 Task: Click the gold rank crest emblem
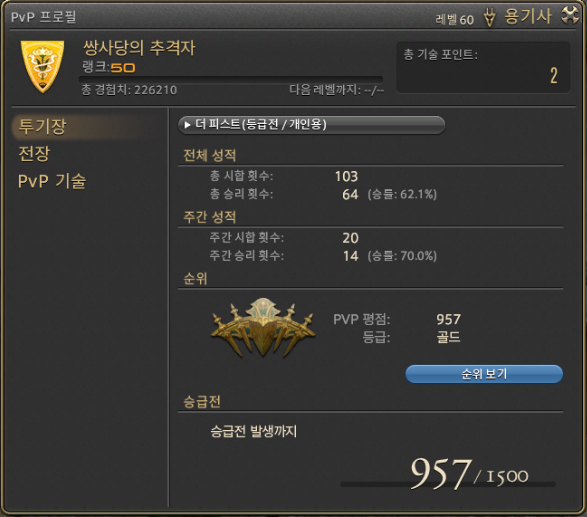[x=263, y=328]
